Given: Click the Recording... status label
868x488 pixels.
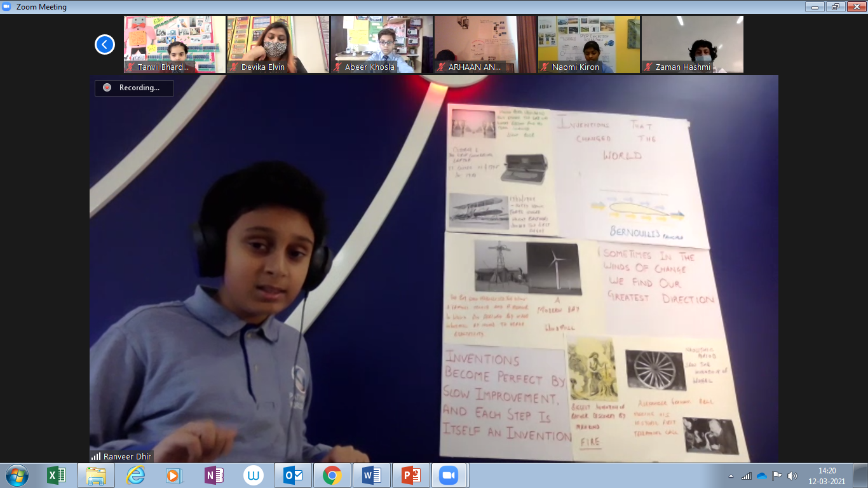Looking at the screenshot, I should tap(139, 88).
